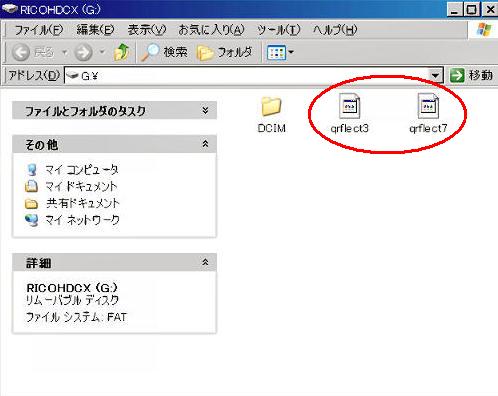Open マイ ネットワーク link
This screenshot has width=498, height=396.
pos(82,220)
